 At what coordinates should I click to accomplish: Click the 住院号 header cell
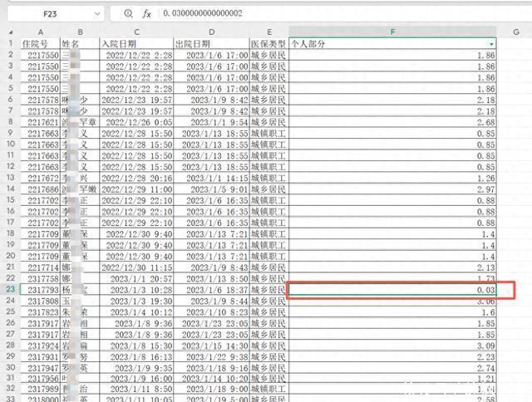pos(41,43)
